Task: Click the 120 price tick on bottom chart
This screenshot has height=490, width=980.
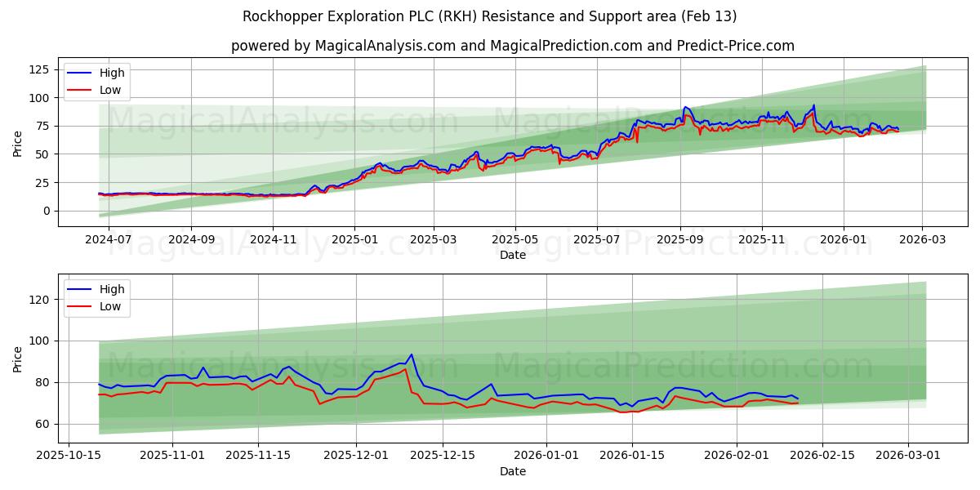Action: click(41, 300)
